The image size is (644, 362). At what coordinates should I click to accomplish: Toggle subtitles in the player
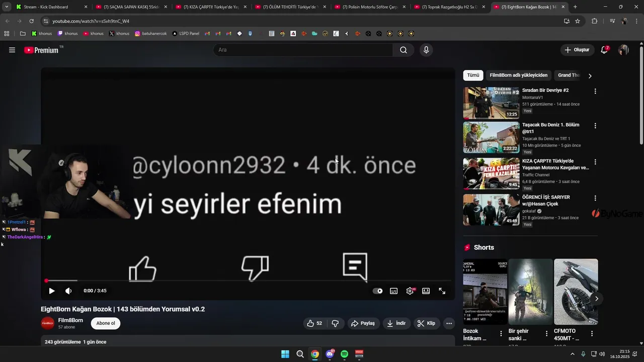[394, 291]
